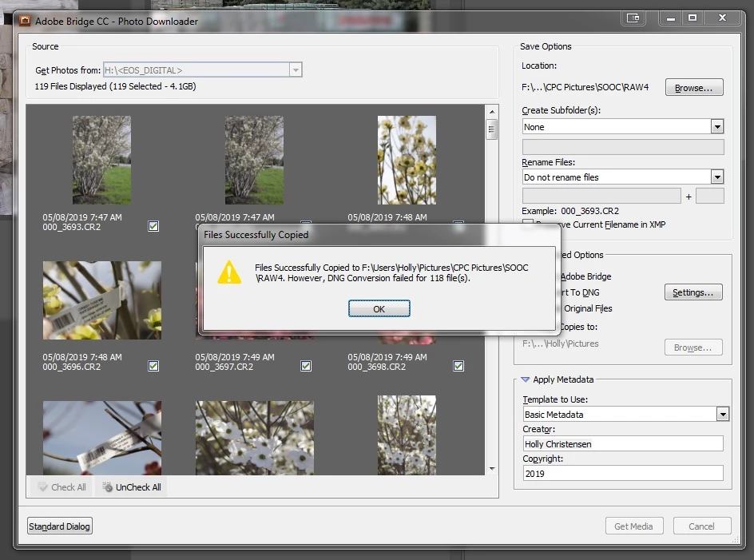Viewport: 754px width, 560px height.
Task: Toggle the checkbox for 000_3693.CR2
Action: 153,226
